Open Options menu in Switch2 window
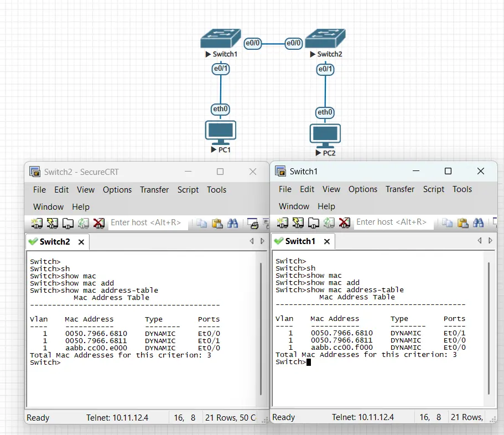The height and width of the screenshot is (435, 504). pos(117,190)
